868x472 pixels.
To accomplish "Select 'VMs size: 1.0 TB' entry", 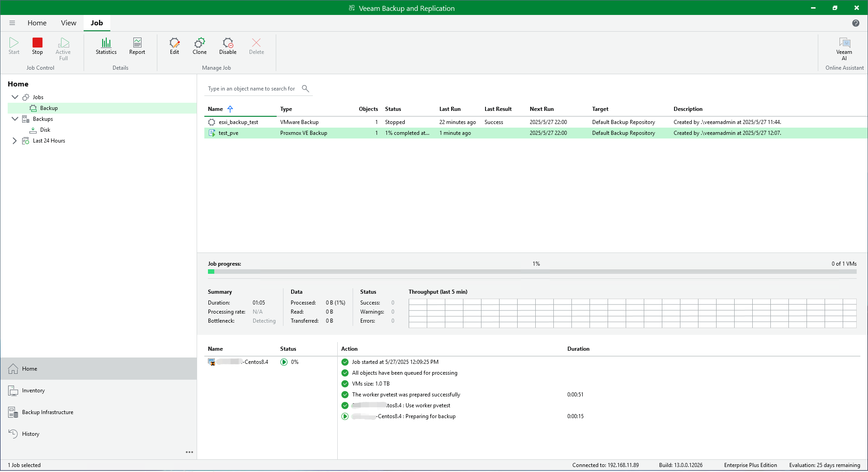I will point(371,384).
